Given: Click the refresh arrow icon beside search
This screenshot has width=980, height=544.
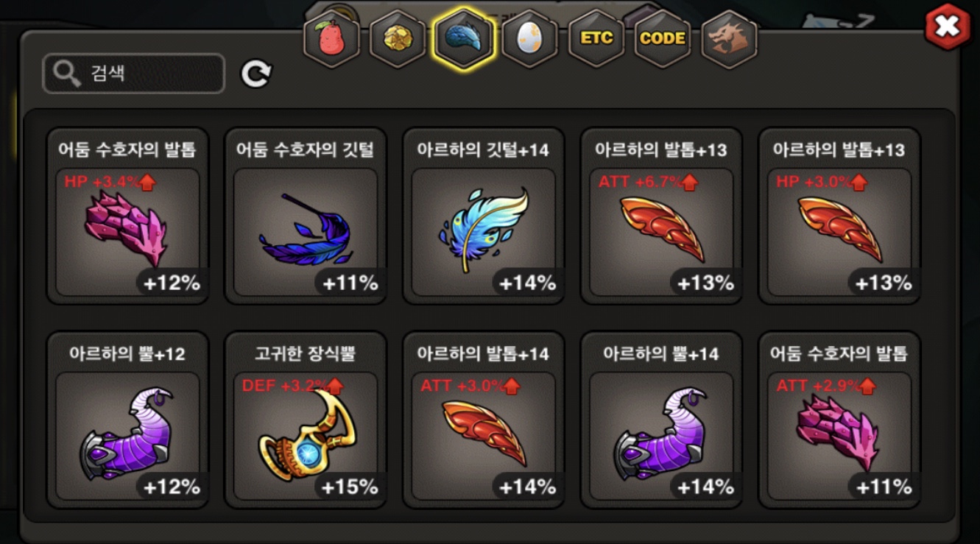Looking at the screenshot, I should (256, 74).
